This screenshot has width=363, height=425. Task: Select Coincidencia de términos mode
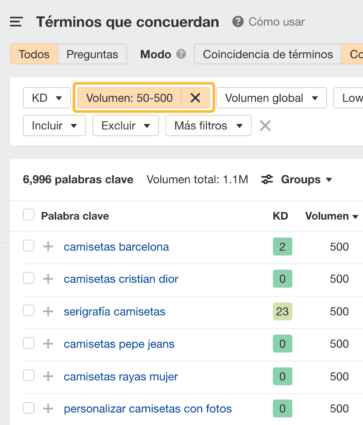pyautogui.click(x=268, y=54)
